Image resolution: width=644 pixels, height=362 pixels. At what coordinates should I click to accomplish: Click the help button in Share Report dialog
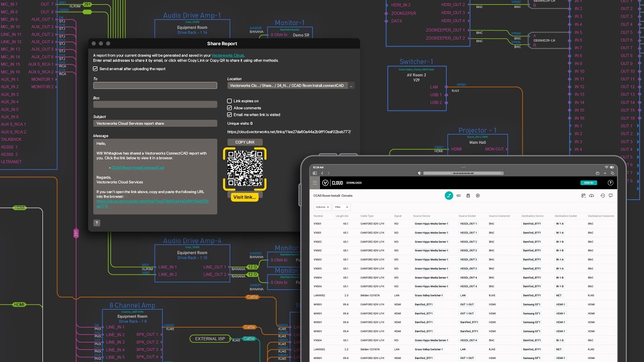click(x=97, y=223)
